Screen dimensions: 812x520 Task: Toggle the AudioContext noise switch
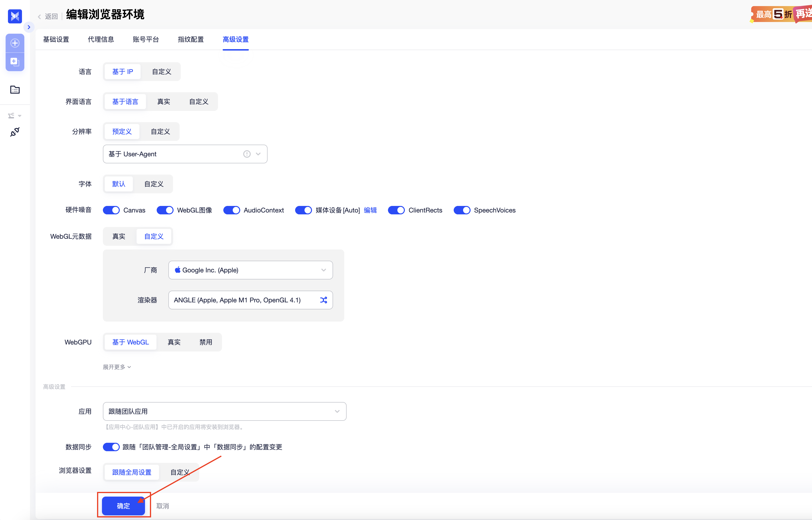tap(232, 210)
